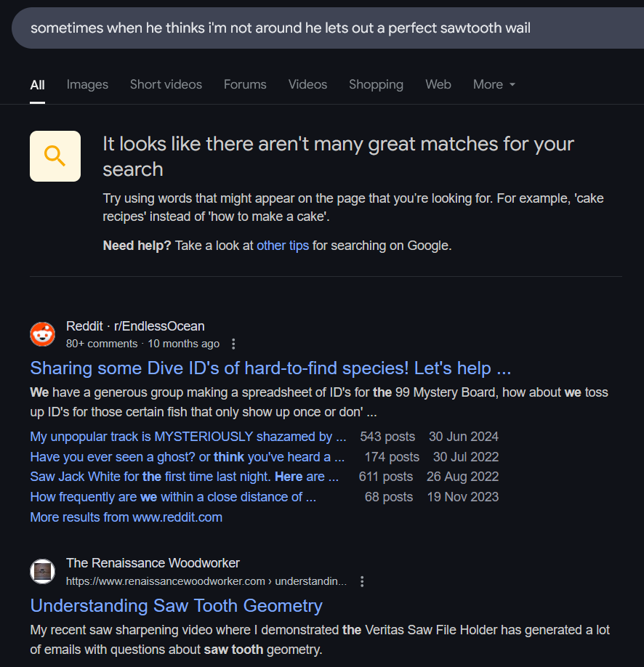
Task: Open the Videos tab
Action: point(307,85)
